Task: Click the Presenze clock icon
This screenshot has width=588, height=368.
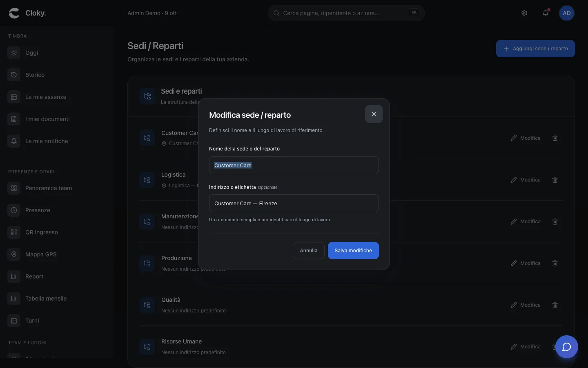Action: tap(14, 210)
